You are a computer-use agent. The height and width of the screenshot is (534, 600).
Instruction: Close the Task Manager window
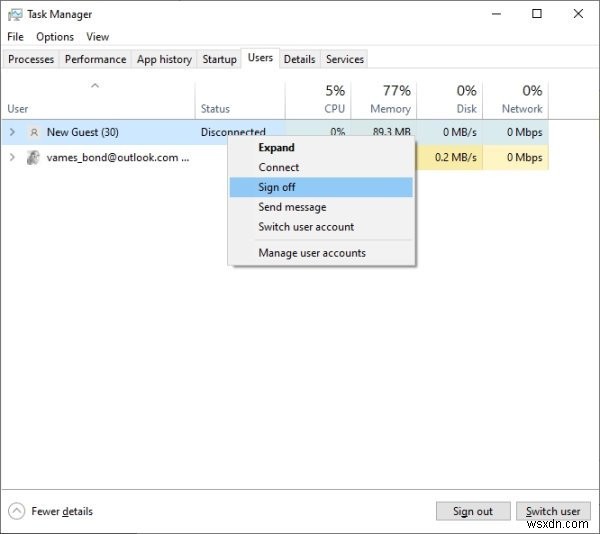[x=578, y=14]
